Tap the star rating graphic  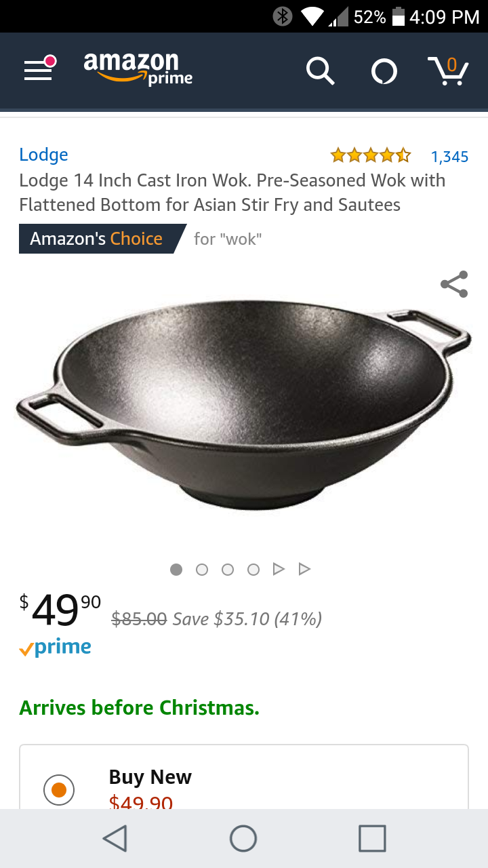point(371,156)
